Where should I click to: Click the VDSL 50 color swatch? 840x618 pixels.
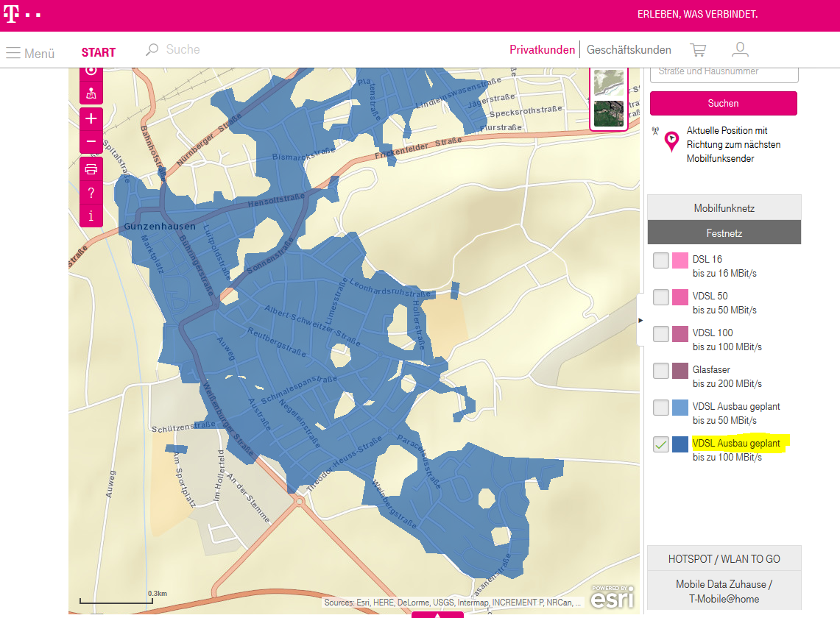(x=680, y=297)
